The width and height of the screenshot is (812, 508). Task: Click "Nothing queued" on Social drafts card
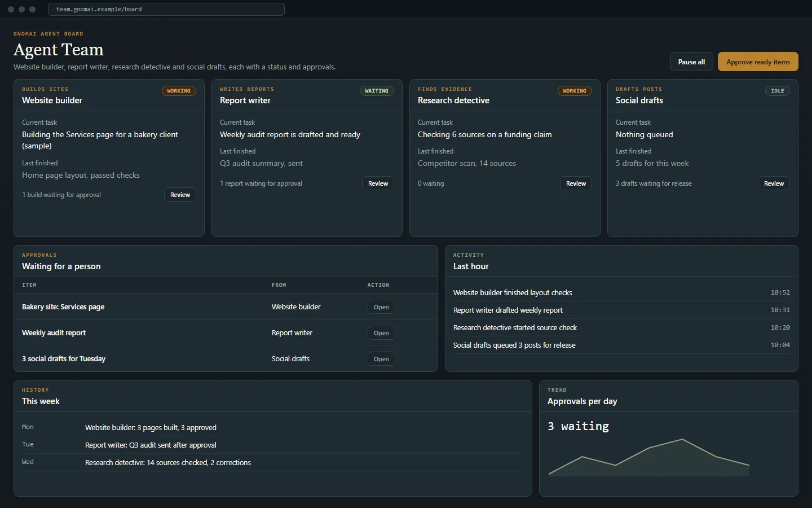tap(645, 135)
